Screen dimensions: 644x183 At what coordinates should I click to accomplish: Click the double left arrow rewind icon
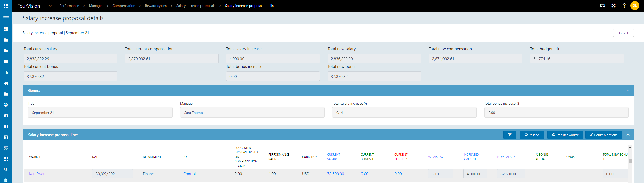pyautogui.click(x=6, y=83)
